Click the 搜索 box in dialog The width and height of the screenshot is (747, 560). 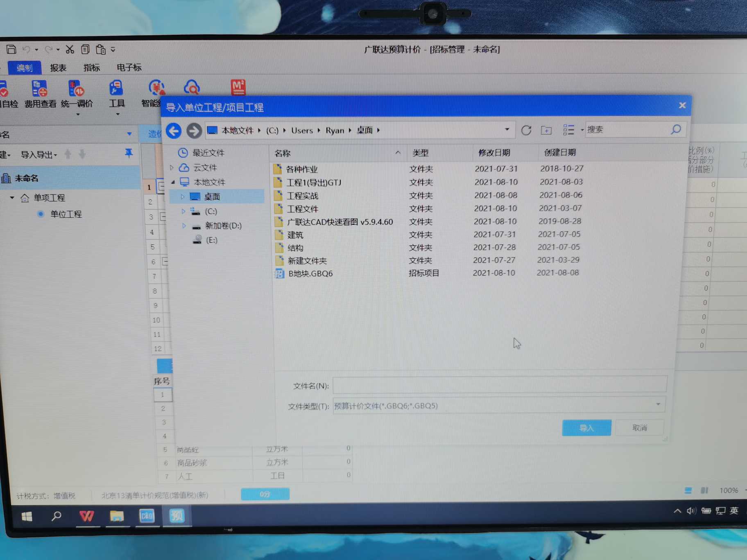click(x=627, y=129)
